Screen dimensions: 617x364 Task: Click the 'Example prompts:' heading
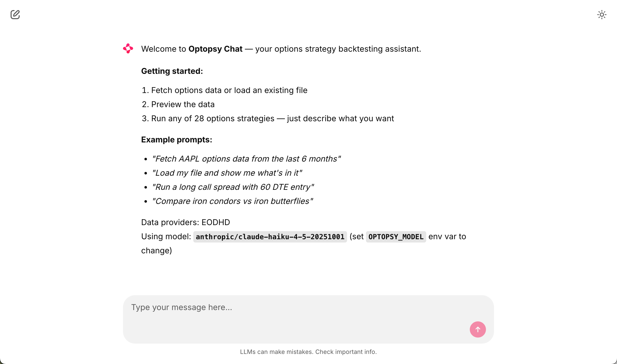click(176, 140)
